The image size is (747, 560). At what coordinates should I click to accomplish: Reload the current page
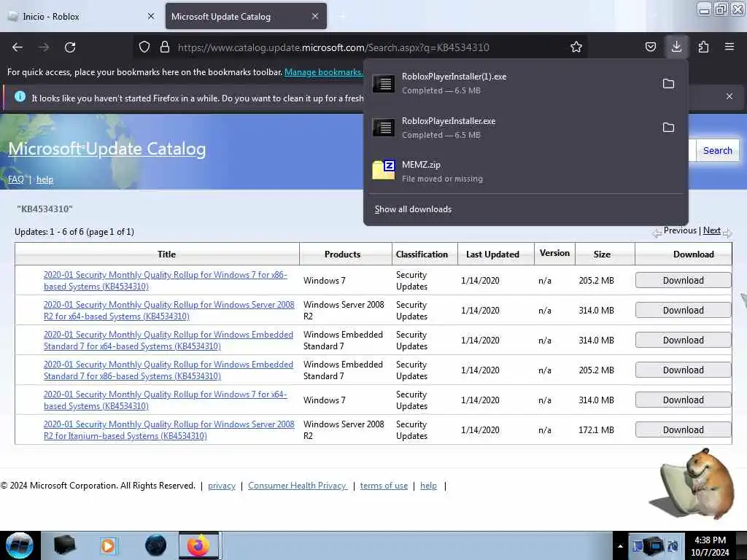(70, 47)
